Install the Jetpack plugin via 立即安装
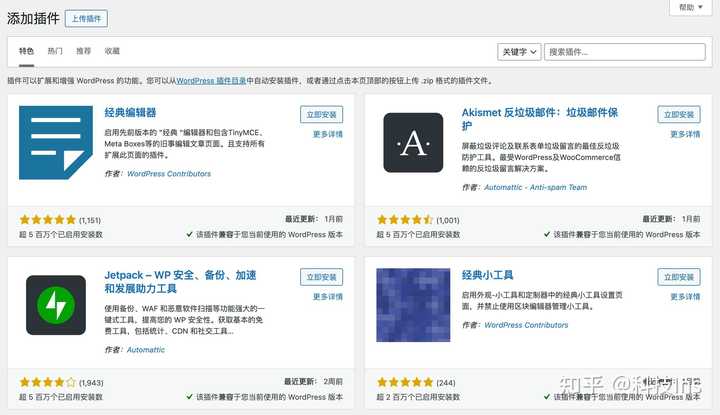The height and width of the screenshot is (415, 720). (321, 277)
